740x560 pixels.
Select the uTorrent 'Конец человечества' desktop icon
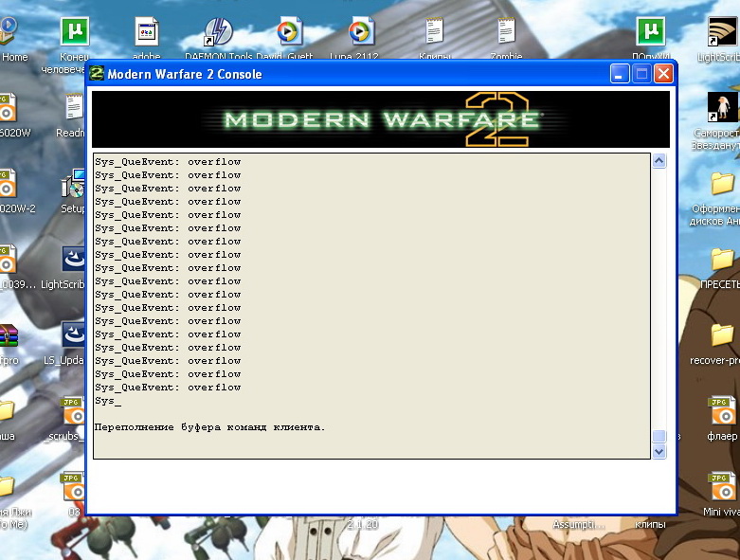click(x=75, y=31)
